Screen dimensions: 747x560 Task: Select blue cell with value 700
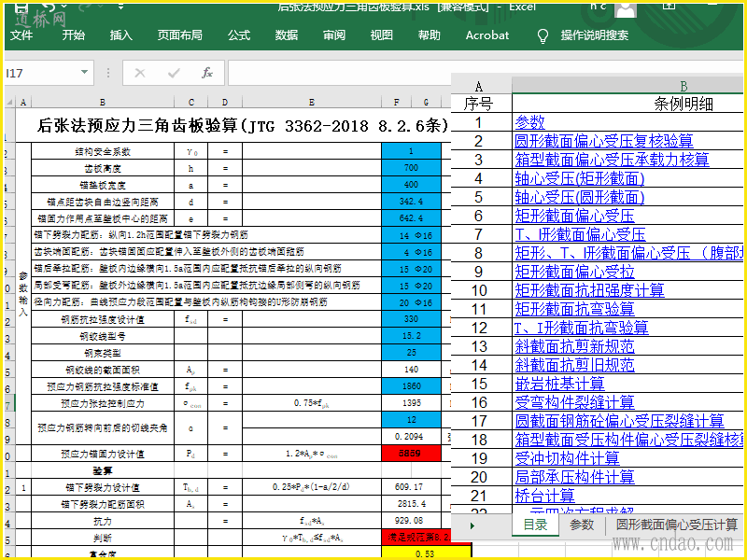coord(411,168)
